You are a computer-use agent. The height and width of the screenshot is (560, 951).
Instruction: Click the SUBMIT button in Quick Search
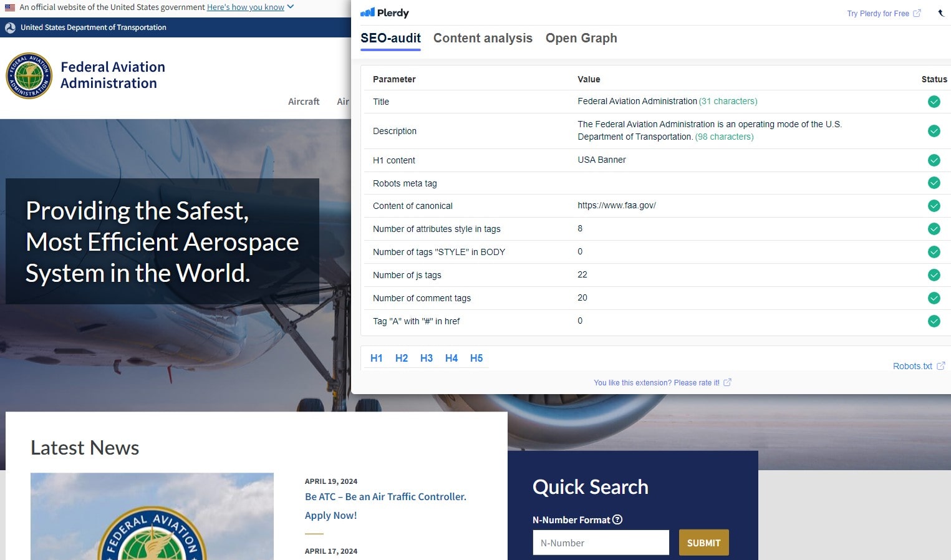(x=703, y=543)
